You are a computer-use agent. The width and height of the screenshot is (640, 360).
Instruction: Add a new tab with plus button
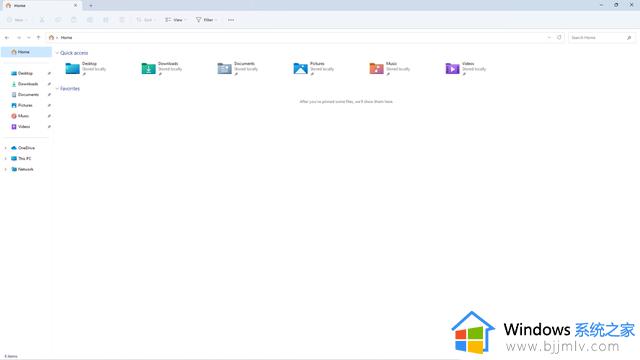pos(91,6)
